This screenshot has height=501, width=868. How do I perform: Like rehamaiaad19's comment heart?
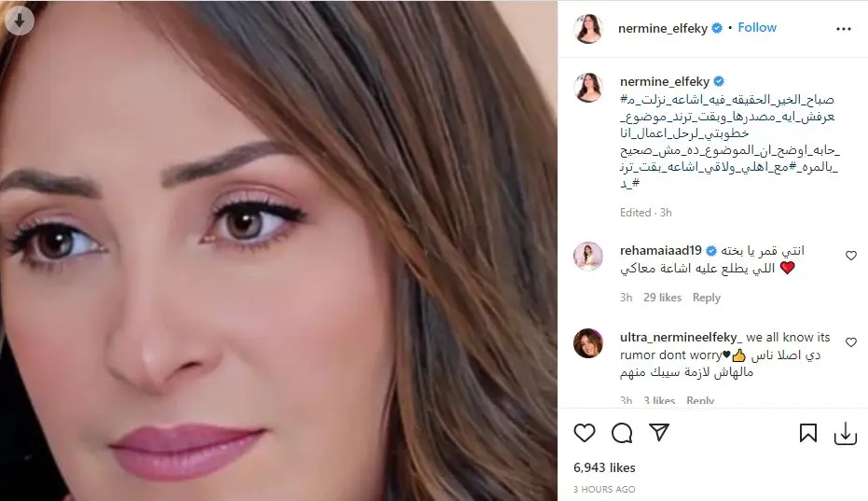click(851, 256)
